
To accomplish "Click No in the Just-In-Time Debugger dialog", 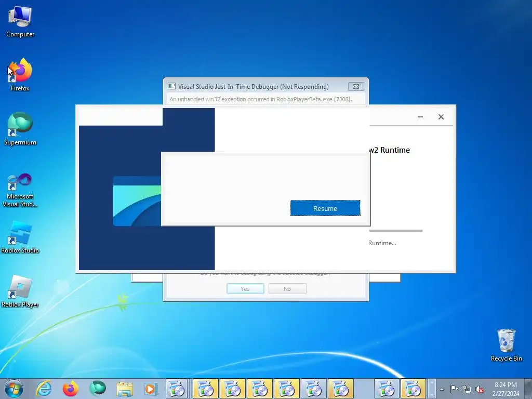I will coord(287,289).
